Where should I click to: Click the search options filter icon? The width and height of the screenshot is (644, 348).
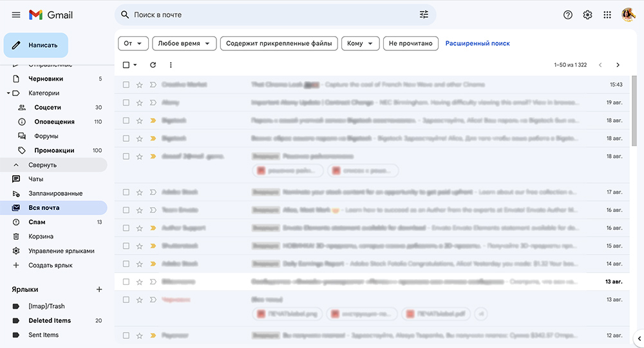click(x=423, y=15)
